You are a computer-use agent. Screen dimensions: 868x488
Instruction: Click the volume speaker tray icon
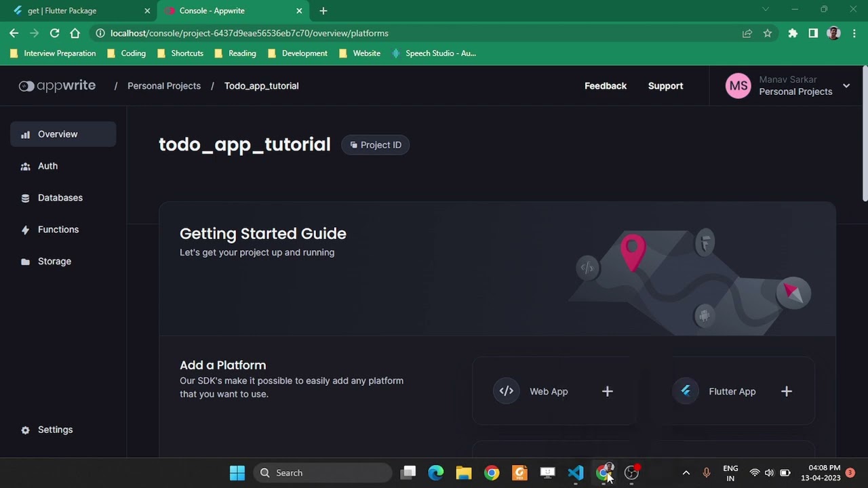769,473
